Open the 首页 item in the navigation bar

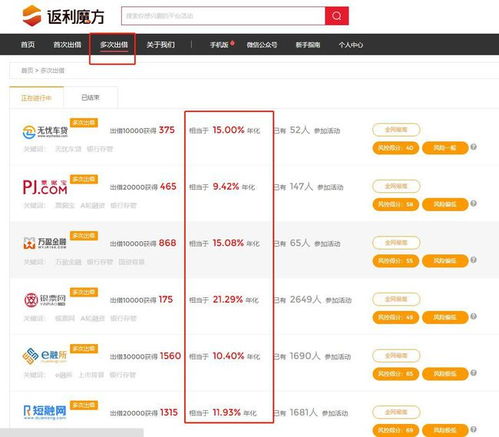coord(28,45)
